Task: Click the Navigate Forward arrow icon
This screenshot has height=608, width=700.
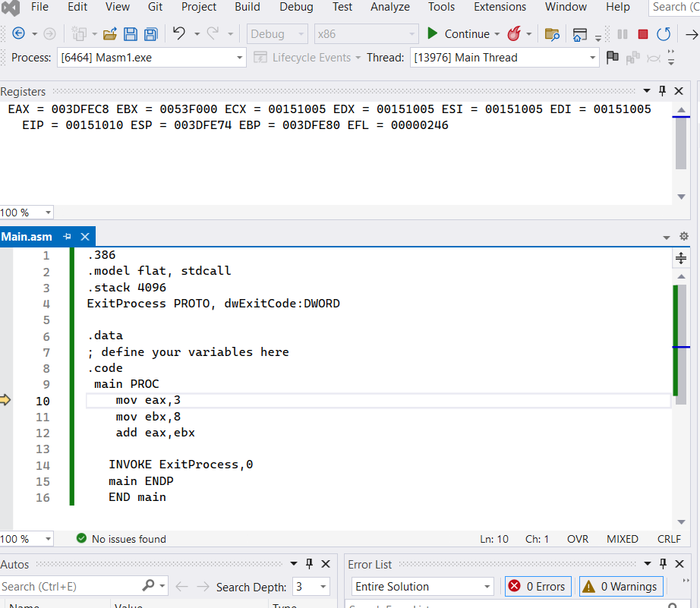Action: tap(49, 33)
